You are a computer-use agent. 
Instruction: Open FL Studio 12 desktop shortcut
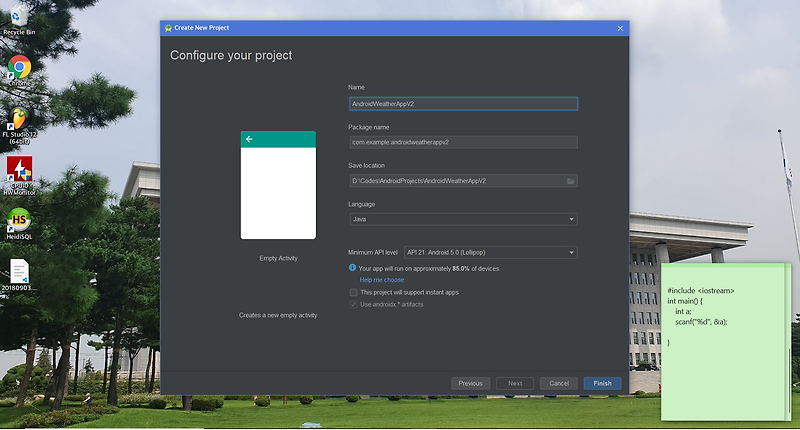pos(19,125)
